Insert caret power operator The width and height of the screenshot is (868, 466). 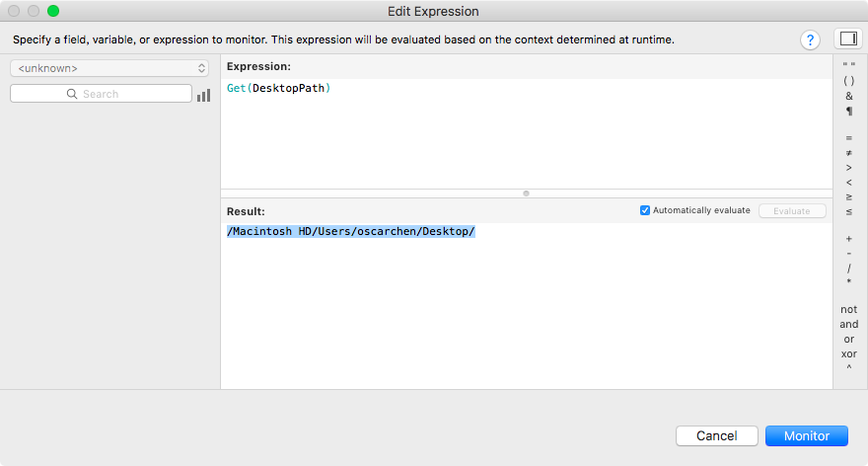click(848, 367)
